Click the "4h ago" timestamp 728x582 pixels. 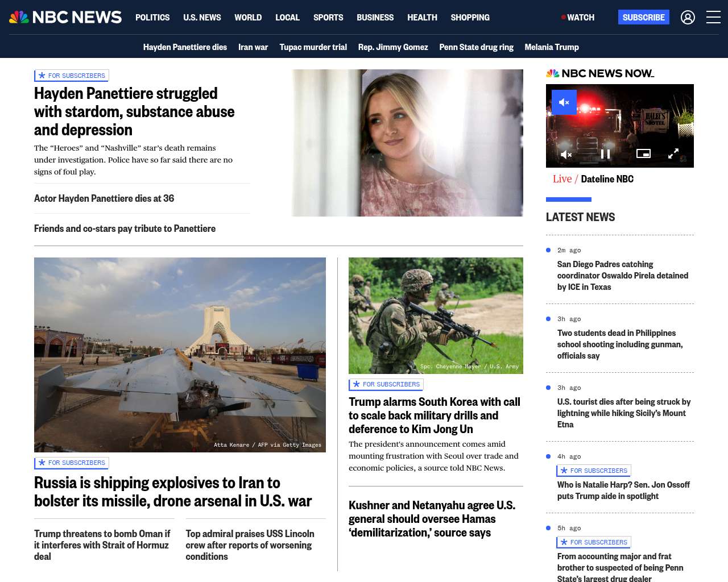[x=569, y=456]
